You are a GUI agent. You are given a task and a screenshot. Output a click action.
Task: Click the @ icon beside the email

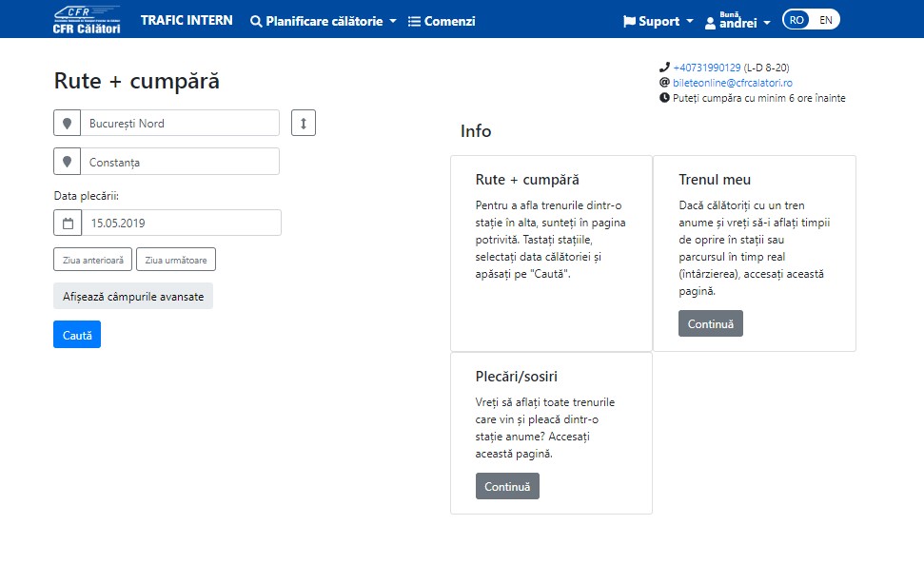tap(664, 83)
